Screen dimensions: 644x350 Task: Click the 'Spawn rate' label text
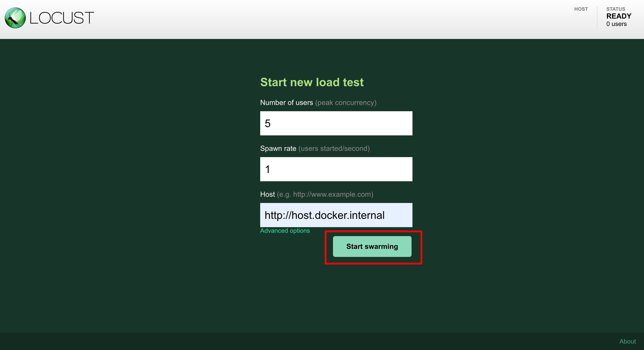pyautogui.click(x=278, y=148)
